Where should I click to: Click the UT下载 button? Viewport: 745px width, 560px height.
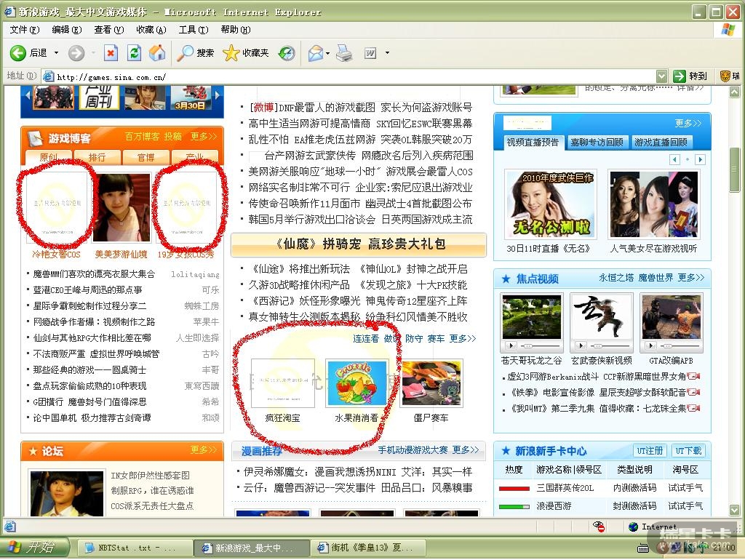click(x=688, y=451)
